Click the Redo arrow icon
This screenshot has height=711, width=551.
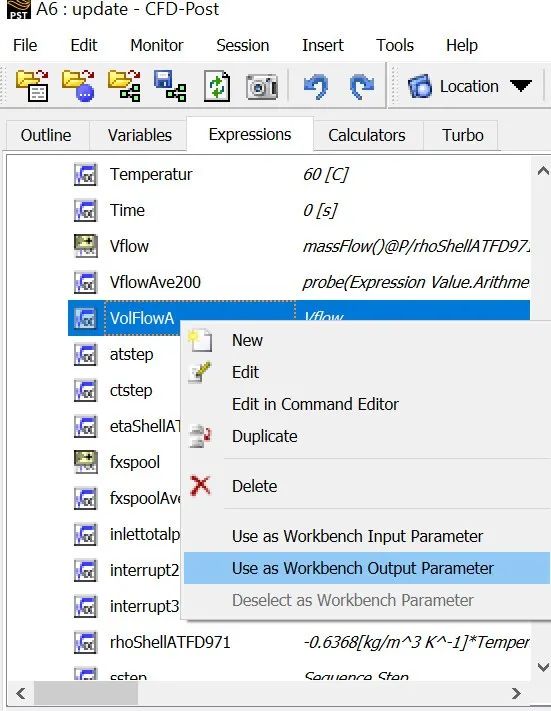pyautogui.click(x=361, y=86)
